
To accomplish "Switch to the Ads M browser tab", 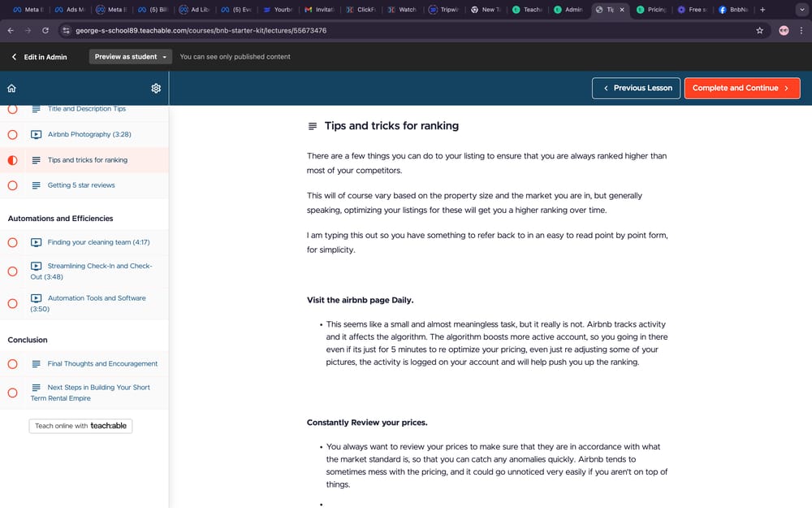I will [x=70, y=9].
